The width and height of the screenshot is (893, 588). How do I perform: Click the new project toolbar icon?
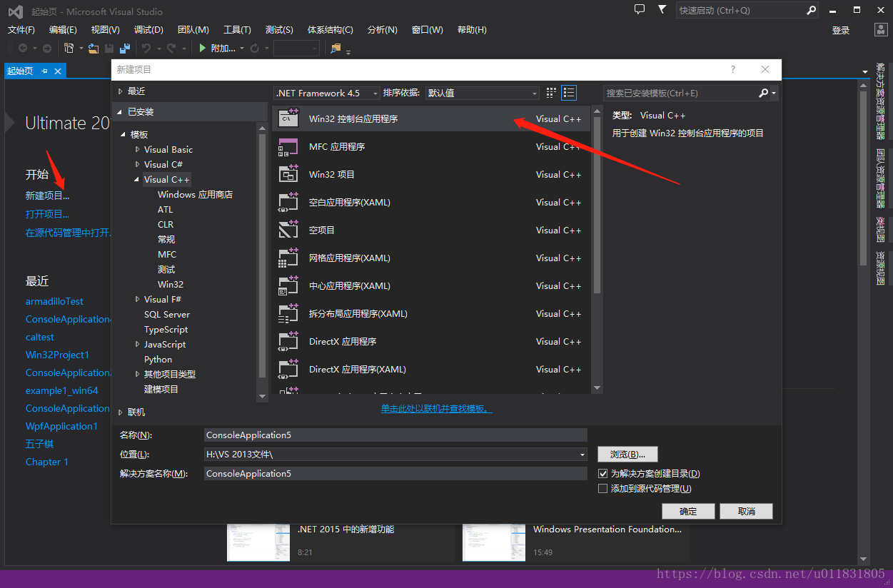[x=69, y=48]
